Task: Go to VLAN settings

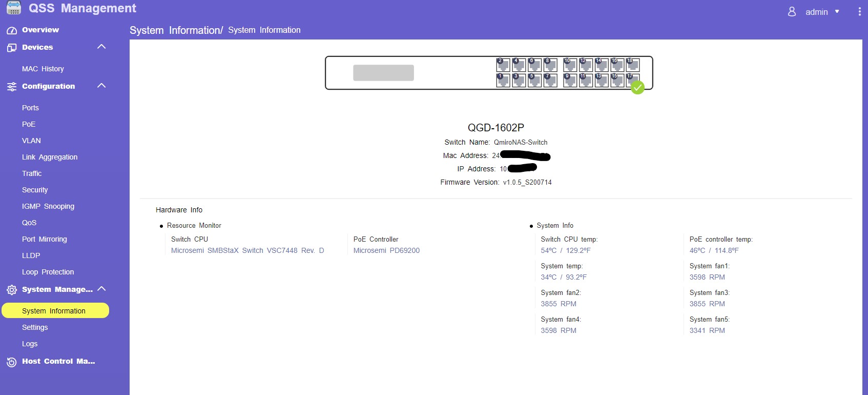Action: click(31, 141)
